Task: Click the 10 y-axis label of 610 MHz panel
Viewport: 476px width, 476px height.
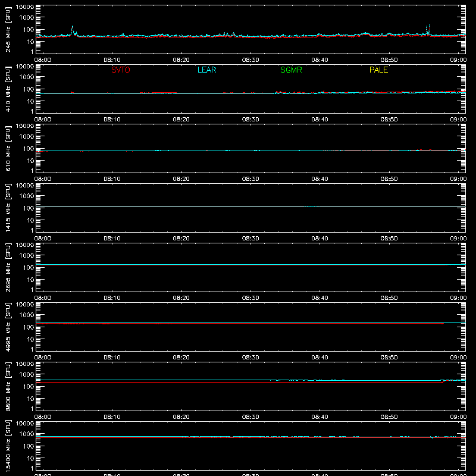Action: 30,161
